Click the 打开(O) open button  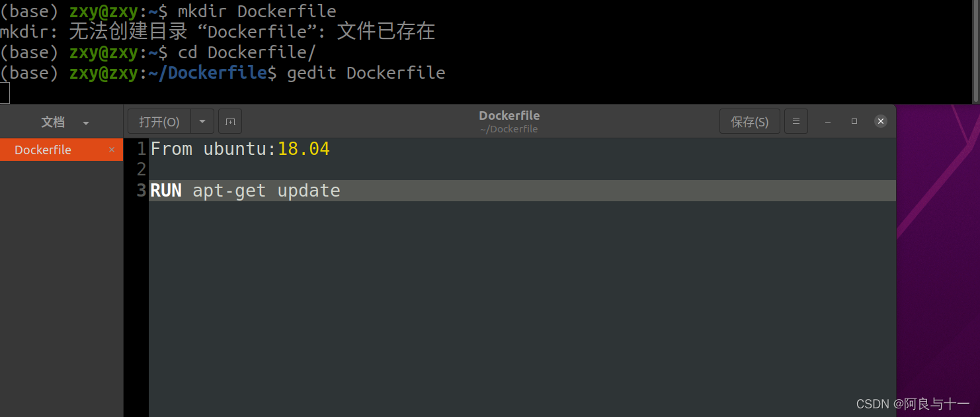(x=159, y=121)
